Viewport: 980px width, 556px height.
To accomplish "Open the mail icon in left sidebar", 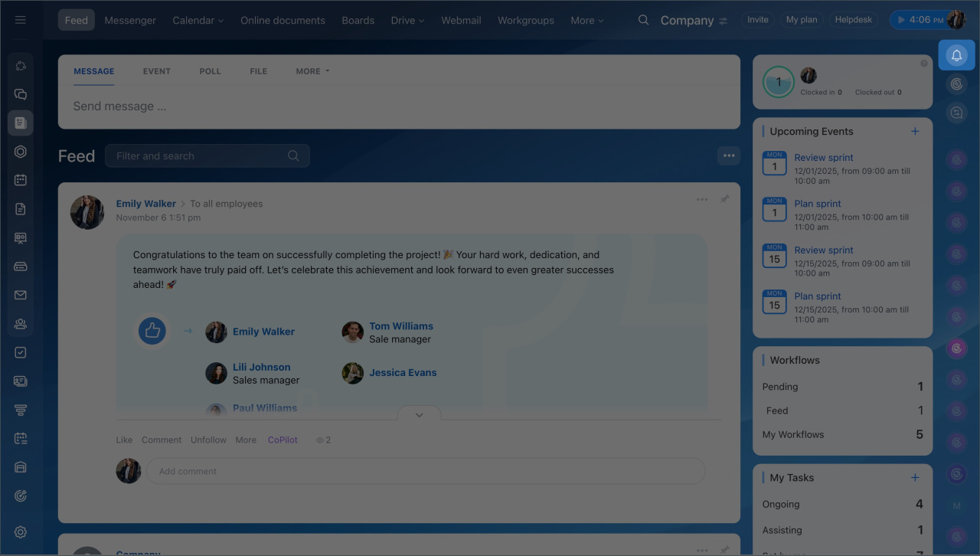I will 21,295.
